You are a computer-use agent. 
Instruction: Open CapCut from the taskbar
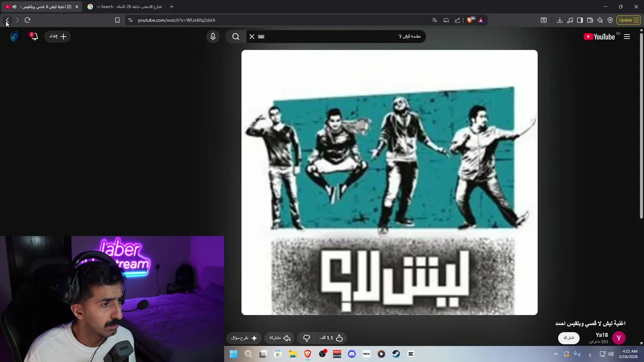[x=411, y=354]
